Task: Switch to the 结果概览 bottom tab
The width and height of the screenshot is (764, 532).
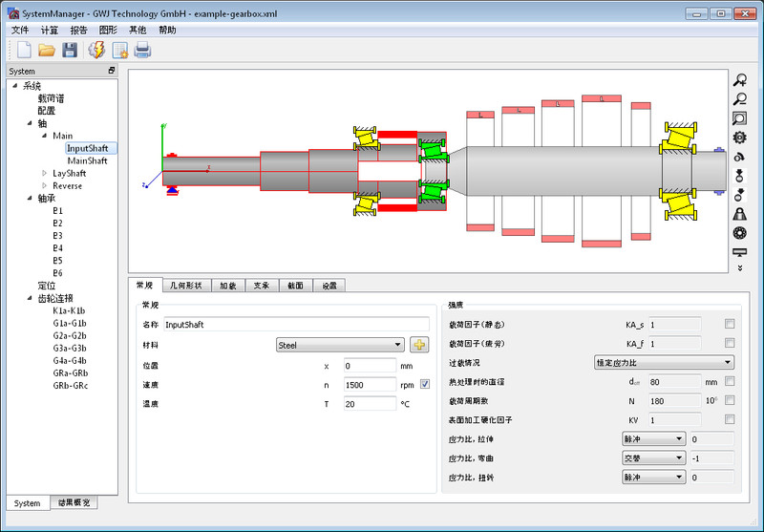Action: coord(74,503)
